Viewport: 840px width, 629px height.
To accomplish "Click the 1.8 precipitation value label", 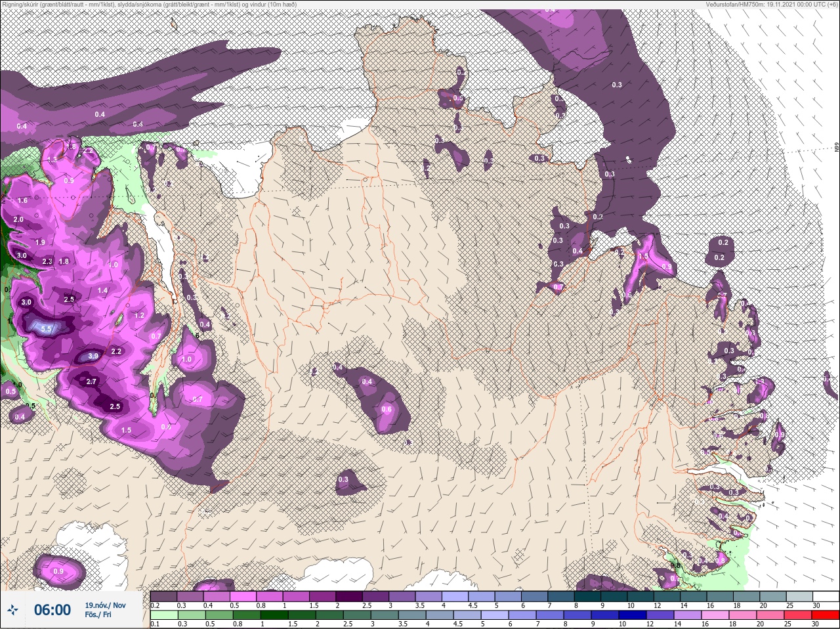I will tap(64, 261).
